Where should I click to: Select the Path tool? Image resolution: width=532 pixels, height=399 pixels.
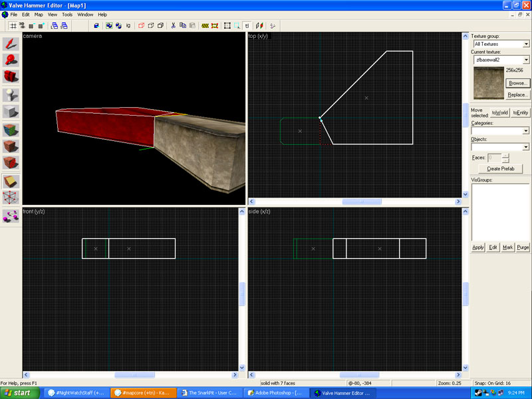(x=11, y=215)
